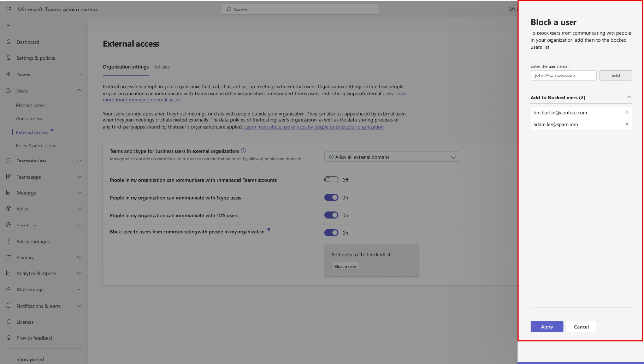Open the Allow all external domains dropdown
644x364 pixels.
click(x=392, y=157)
